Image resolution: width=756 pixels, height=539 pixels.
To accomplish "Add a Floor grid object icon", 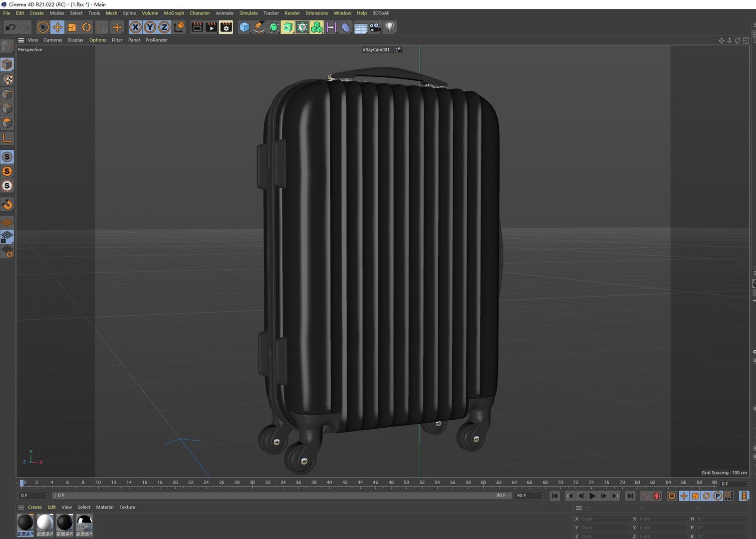I will (x=361, y=27).
